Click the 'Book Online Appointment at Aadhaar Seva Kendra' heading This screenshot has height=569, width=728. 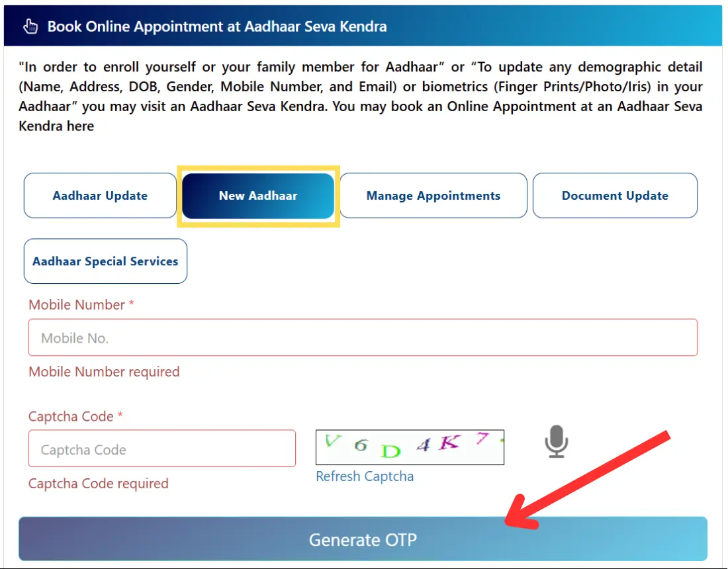(x=217, y=26)
